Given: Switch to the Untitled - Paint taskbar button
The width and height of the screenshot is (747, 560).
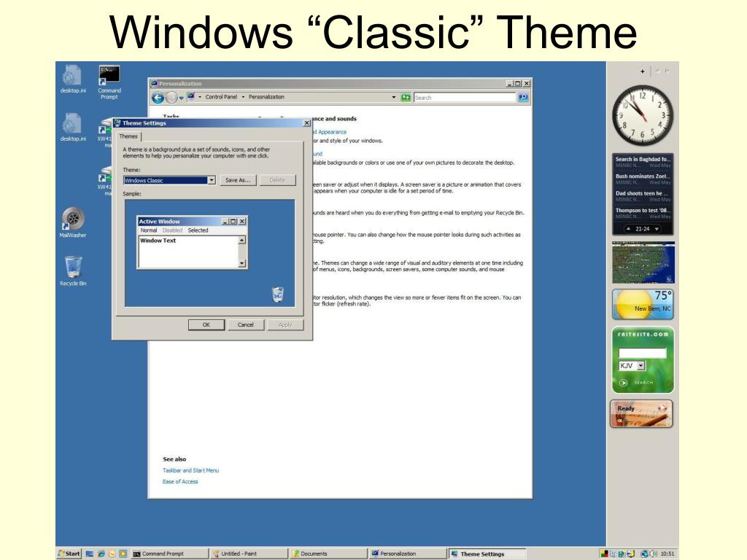Looking at the screenshot, I should click(249, 554).
